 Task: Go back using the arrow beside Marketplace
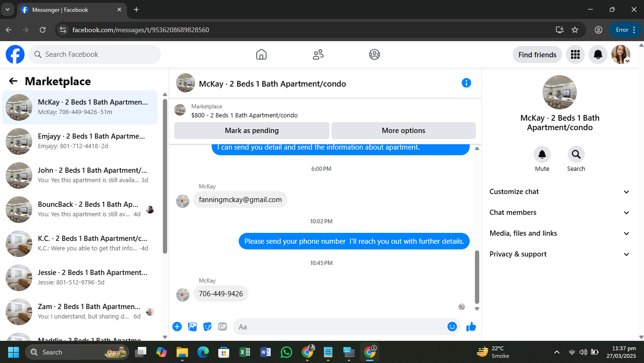coord(13,81)
